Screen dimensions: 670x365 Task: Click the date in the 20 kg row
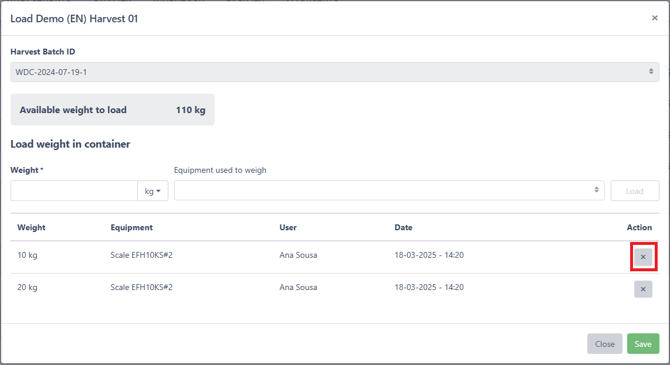pyautogui.click(x=429, y=287)
